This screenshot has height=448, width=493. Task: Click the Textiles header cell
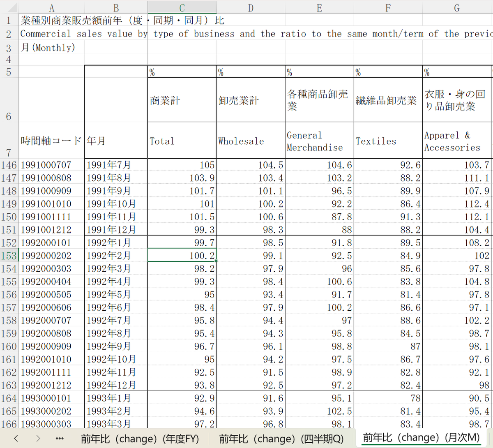pos(388,141)
